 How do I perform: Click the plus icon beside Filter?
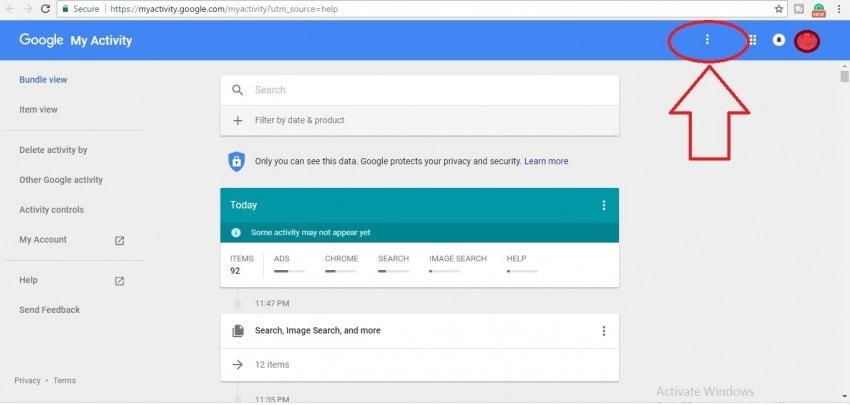(238, 120)
